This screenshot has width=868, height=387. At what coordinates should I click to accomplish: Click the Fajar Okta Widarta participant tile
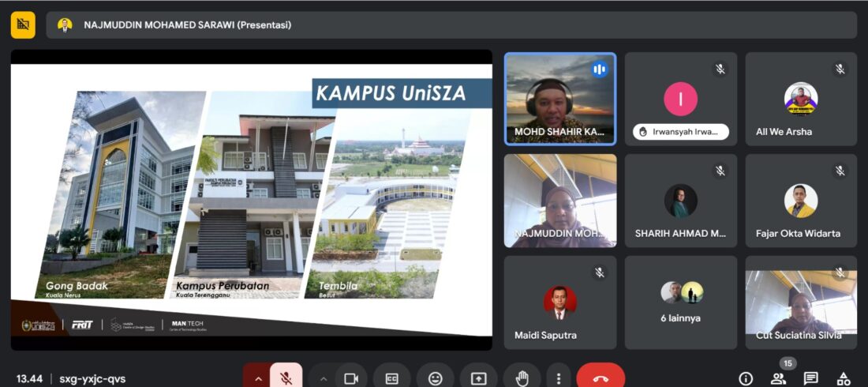[801, 201]
